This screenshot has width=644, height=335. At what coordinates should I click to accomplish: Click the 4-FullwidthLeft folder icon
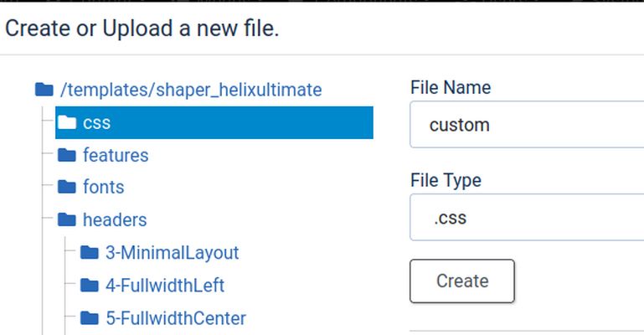[x=90, y=286]
